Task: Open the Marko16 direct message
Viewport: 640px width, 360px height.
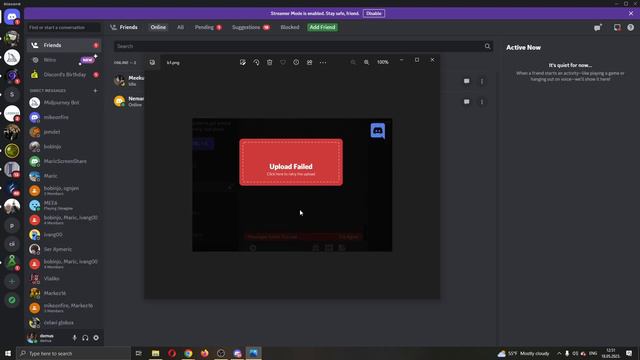Action: (x=64, y=293)
